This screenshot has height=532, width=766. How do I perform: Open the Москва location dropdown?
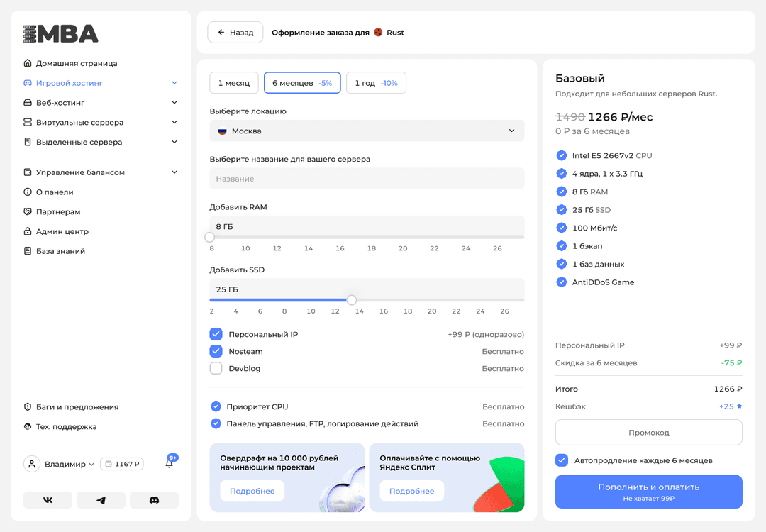click(367, 131)
